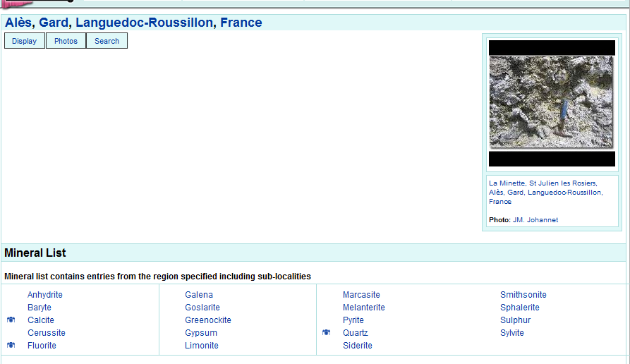This screenshot has height=364, width=630.
Task: Navigate to Languedoc-Roussillon in the page title
Action: (144, 23)
